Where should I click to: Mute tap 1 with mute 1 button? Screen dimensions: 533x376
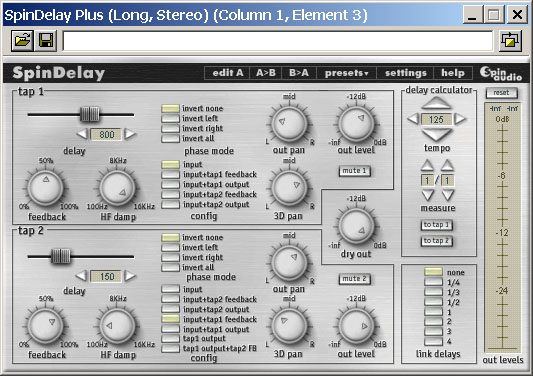(354, 171)
